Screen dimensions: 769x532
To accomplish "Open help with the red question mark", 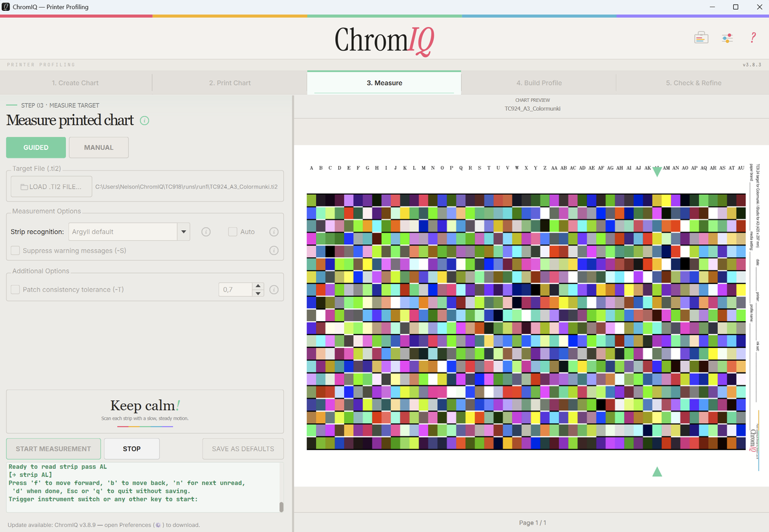I will tap(753, 38).
